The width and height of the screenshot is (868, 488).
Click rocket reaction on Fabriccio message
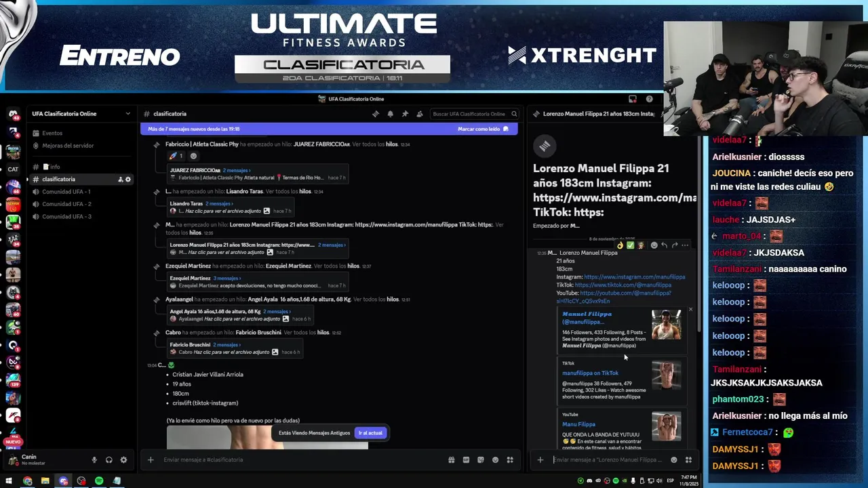pyautogui.click(x=176, y=156)
